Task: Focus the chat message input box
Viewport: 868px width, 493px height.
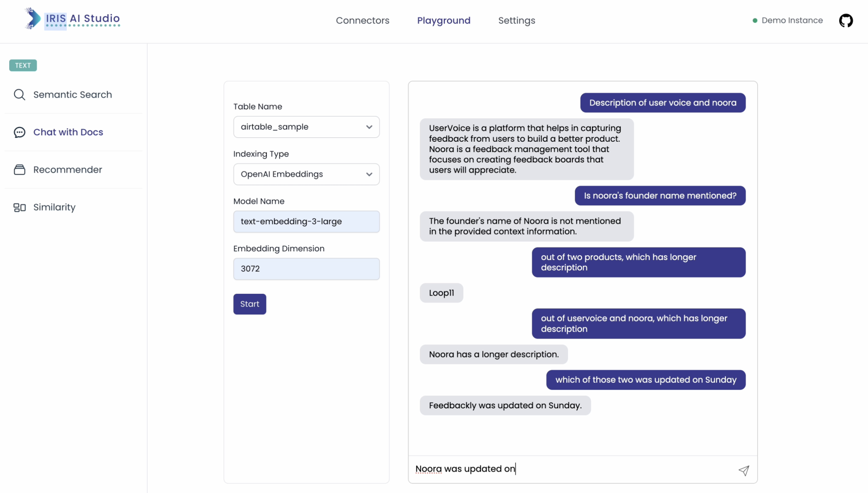Action: coord(570,469)
